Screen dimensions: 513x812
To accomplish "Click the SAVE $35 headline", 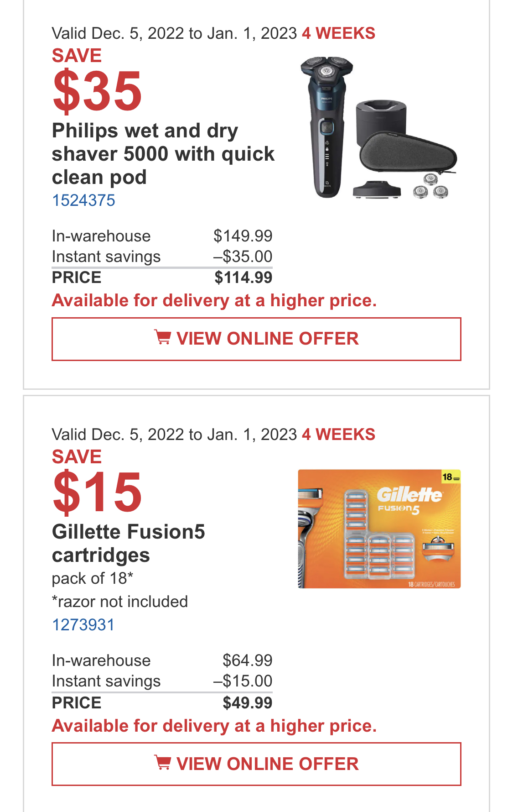I will [97, 80].
